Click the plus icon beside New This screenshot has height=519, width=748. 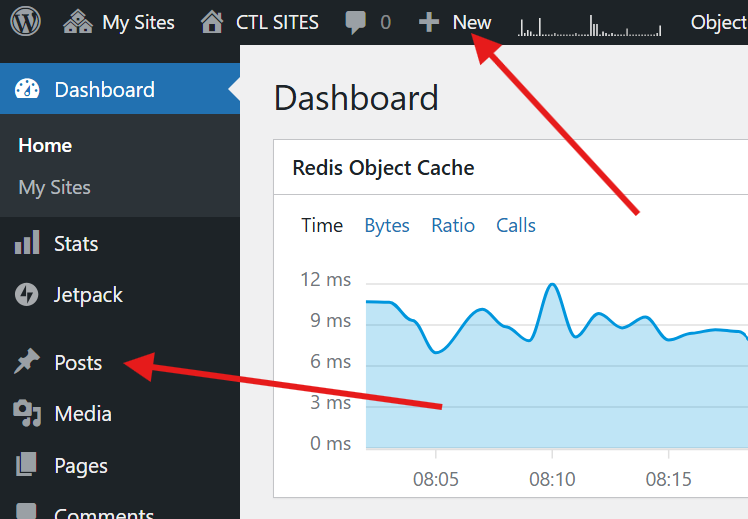429,22
